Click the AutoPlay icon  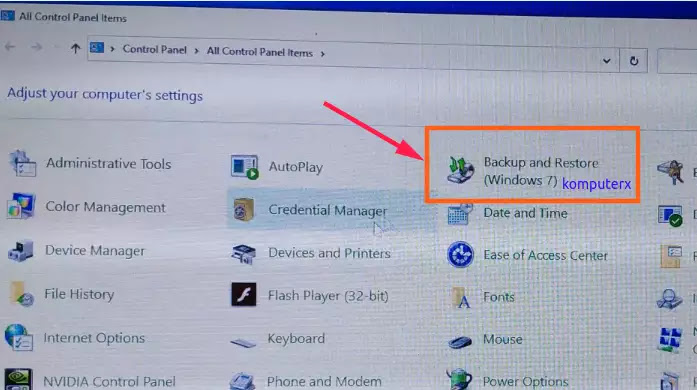point(244,167)
